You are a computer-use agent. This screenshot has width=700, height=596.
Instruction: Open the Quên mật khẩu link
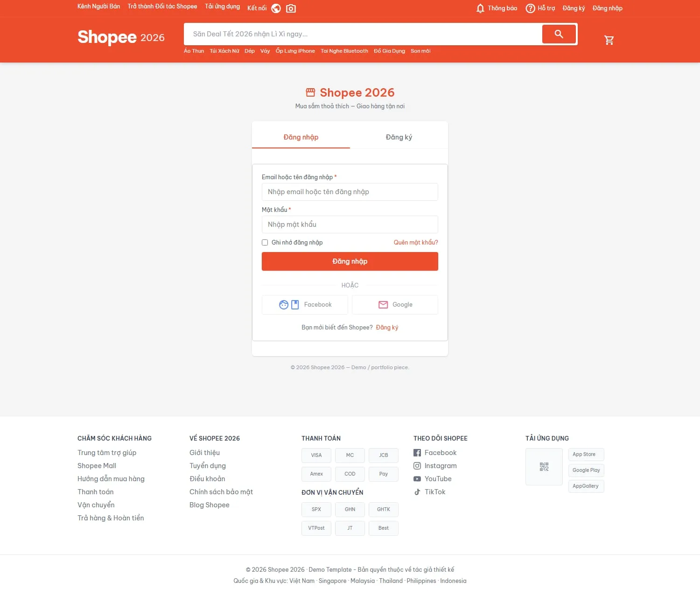coord(416,243)
